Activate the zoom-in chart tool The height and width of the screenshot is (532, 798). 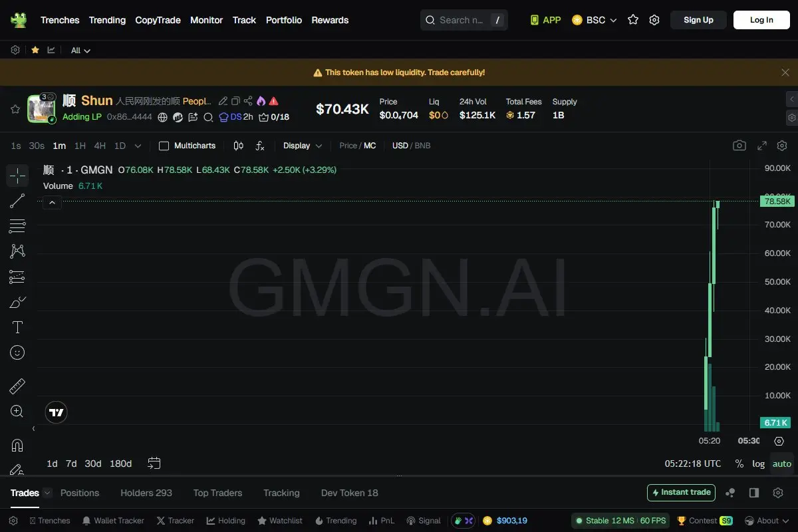(x=17, y=411)
